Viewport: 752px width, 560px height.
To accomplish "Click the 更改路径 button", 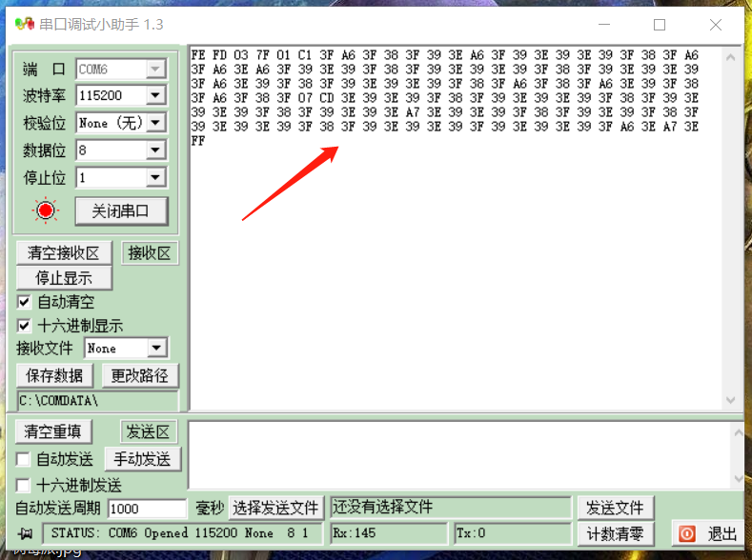I will pos(140,375).
